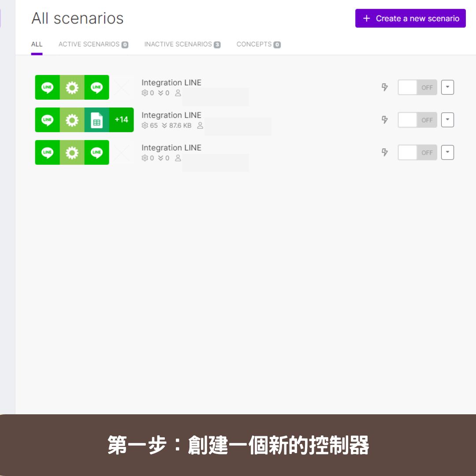Switch on the third scenario's OFF toggle

click(x=417, y=152)
